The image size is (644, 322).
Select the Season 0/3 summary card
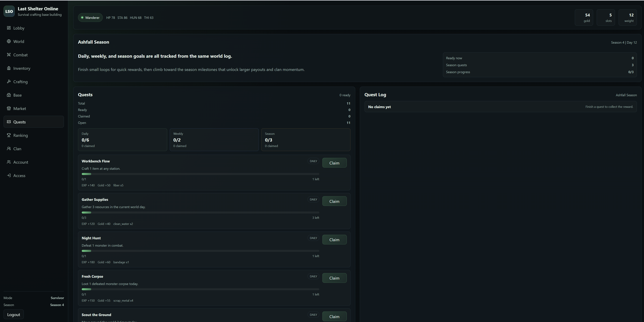click(x=306, y=140)
